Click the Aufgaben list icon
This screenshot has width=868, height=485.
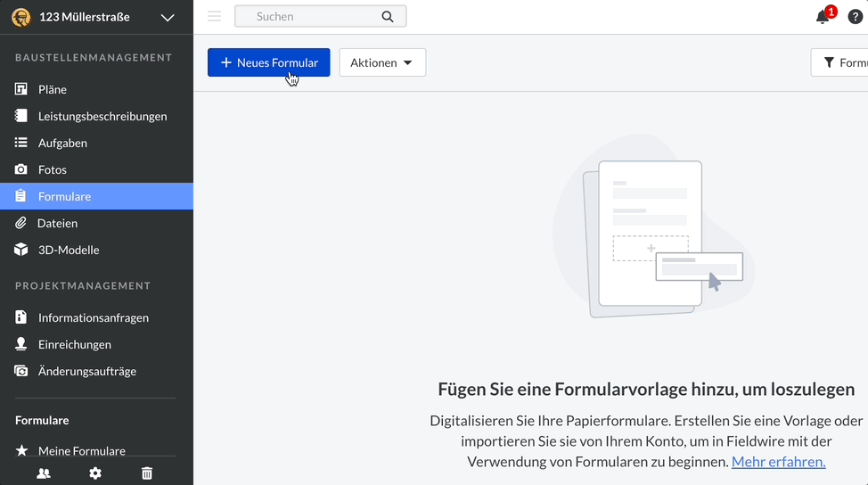coord(21,143)
